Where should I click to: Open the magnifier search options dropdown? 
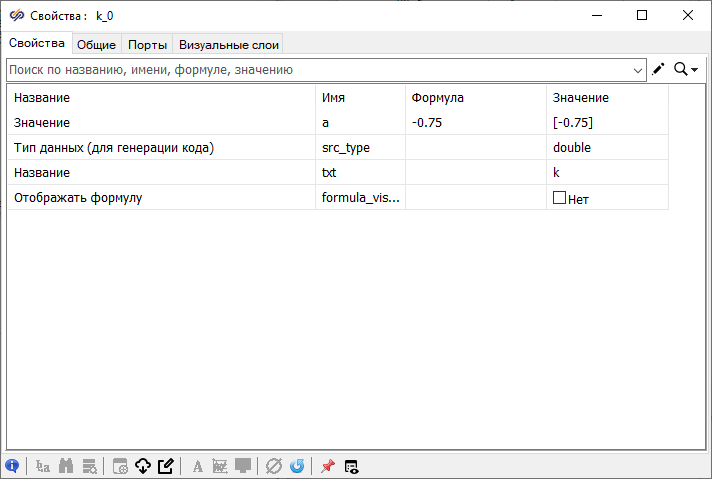[686, 69]
